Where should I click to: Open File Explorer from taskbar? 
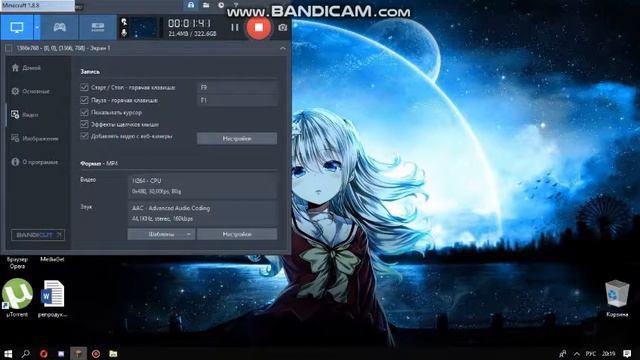pyautogui.click(x=113, y=353)
